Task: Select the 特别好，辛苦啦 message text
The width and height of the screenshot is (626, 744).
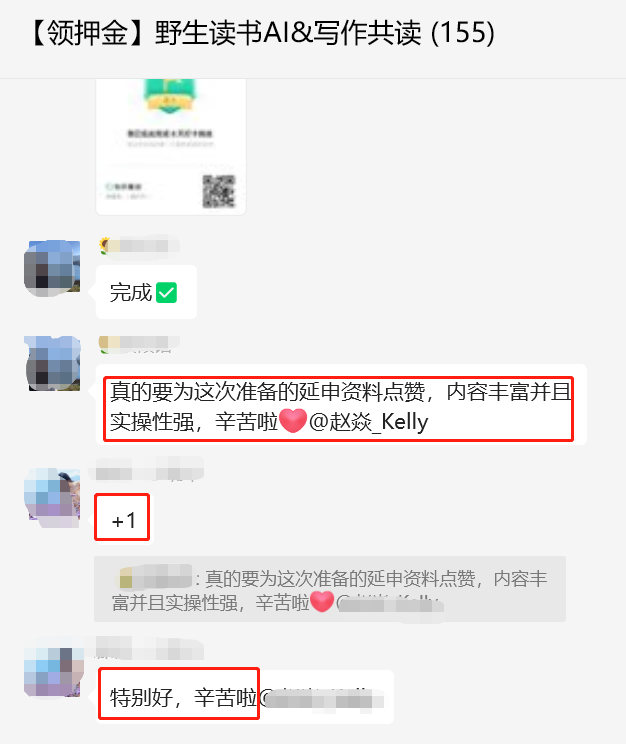Action: click(x=183, y=698)
